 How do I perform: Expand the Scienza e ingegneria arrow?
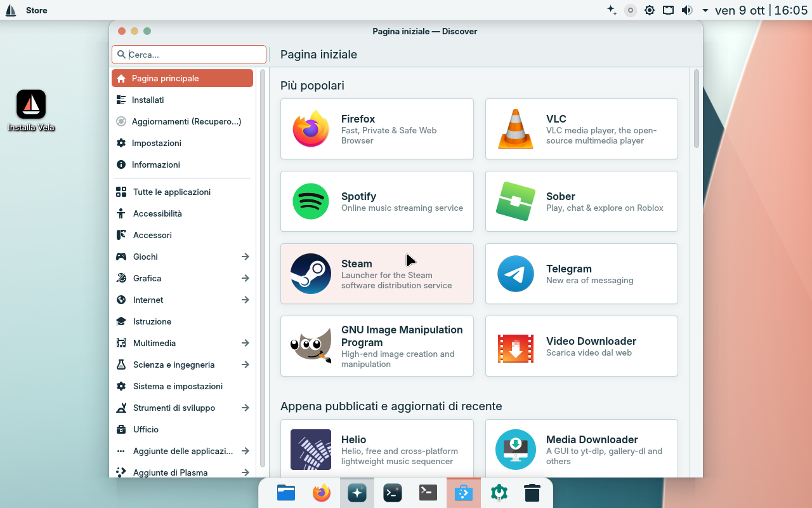coord(246,364)
